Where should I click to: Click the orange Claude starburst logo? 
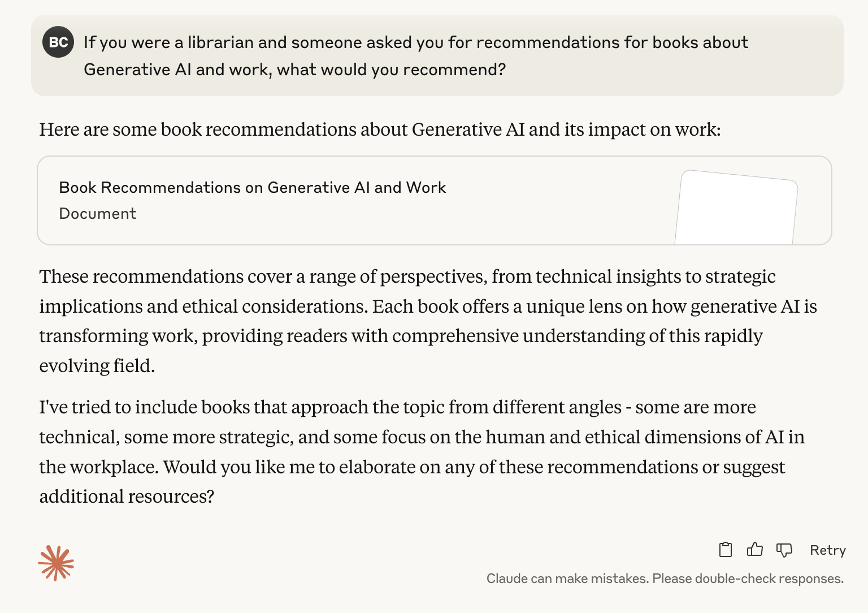[56, 563]
